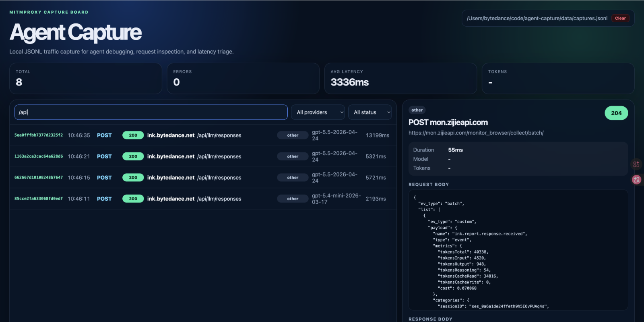Select request row 5ea0fffbb7377d2325f2
The width and height of the screenshot is (644, 322).
[x=203, y=135]
